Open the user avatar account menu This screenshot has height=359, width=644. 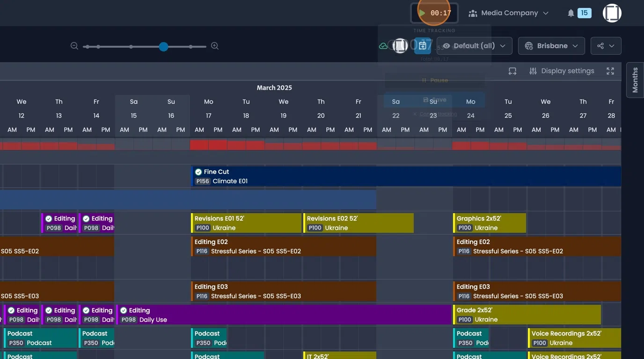(612, 13)
